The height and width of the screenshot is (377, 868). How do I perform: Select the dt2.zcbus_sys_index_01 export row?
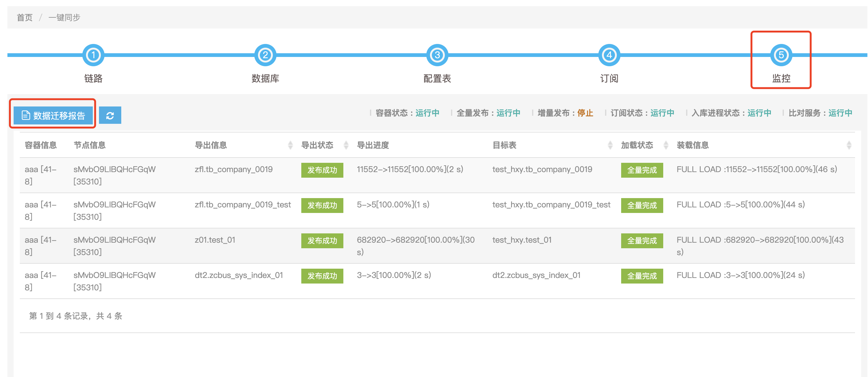click(238, 275)
